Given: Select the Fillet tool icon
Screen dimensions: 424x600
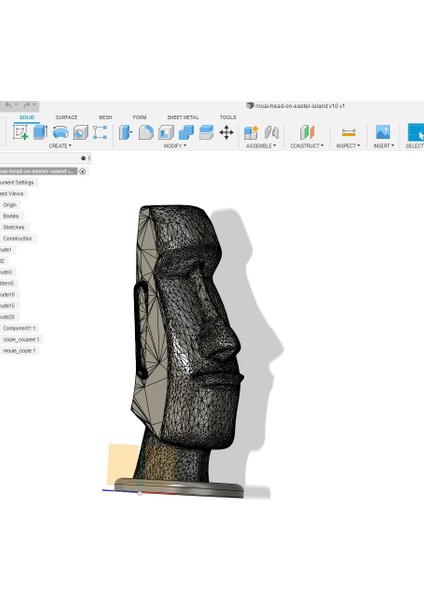Looking at the screenshot, I should coord(146,132).
